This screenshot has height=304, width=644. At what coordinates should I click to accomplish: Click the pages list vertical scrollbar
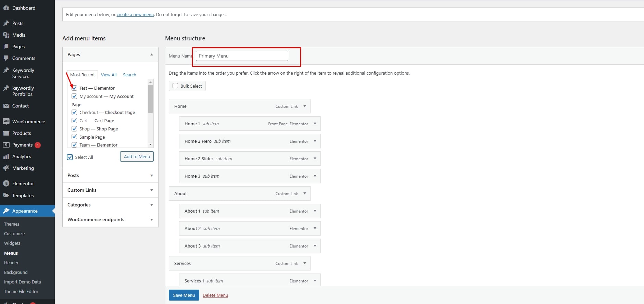(x=150, y=99)
